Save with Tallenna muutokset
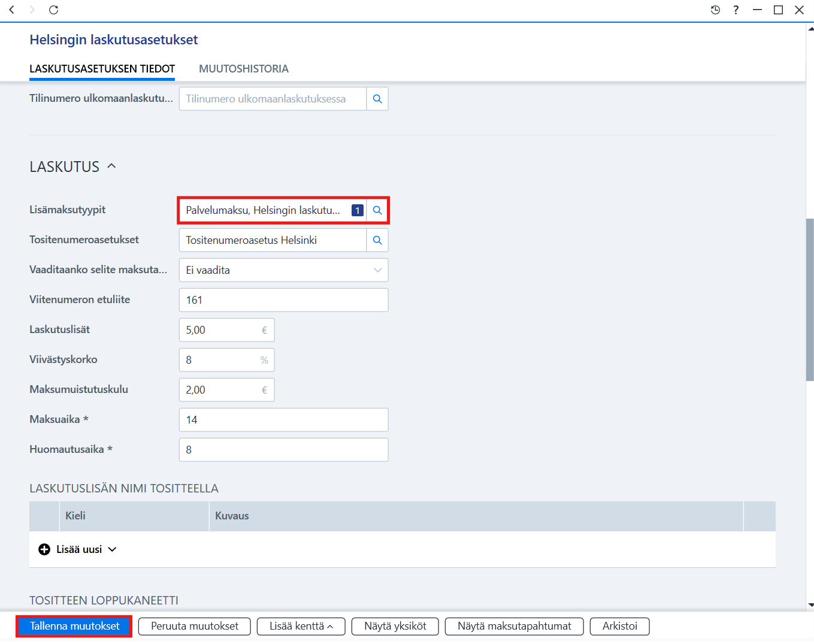This screenshot has height=644, width=814. [74, 626]
